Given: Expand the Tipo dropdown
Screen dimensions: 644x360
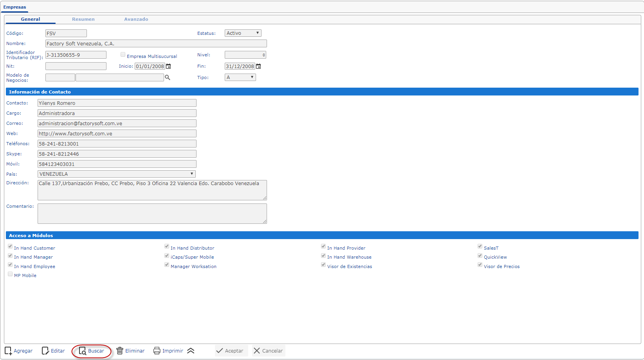Looking at the screenshot, I should pyautogui.click(x=240, y=77).
